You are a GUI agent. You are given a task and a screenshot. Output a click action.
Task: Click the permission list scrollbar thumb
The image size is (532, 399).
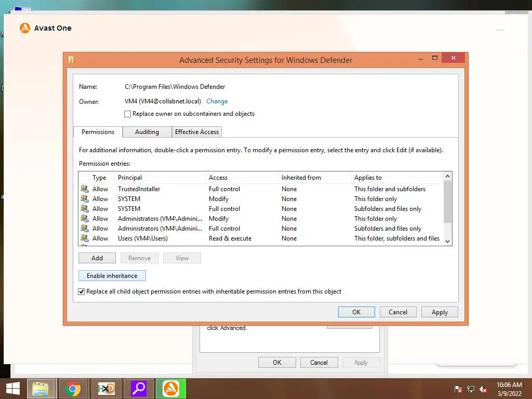pyautogui.click(x=447, y=202)
